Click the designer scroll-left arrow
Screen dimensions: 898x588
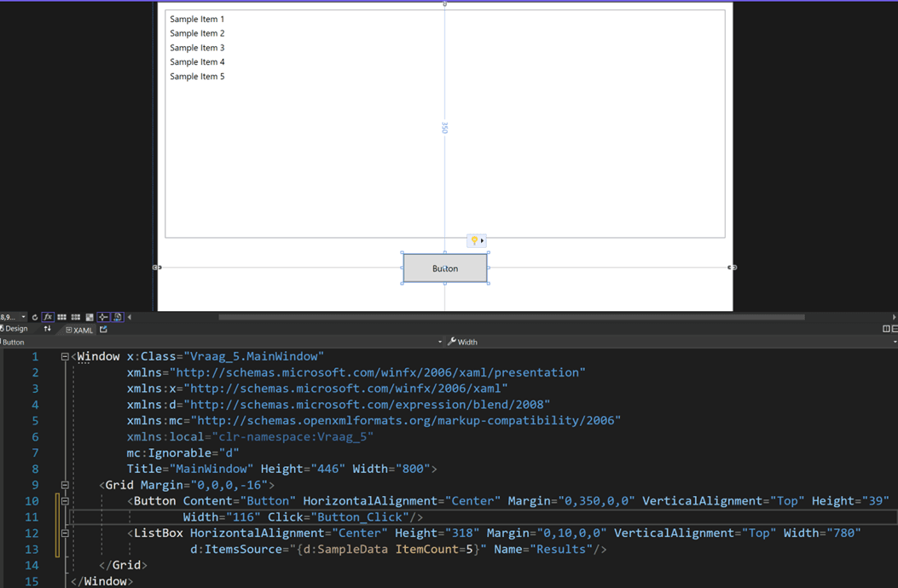(130, 317)
